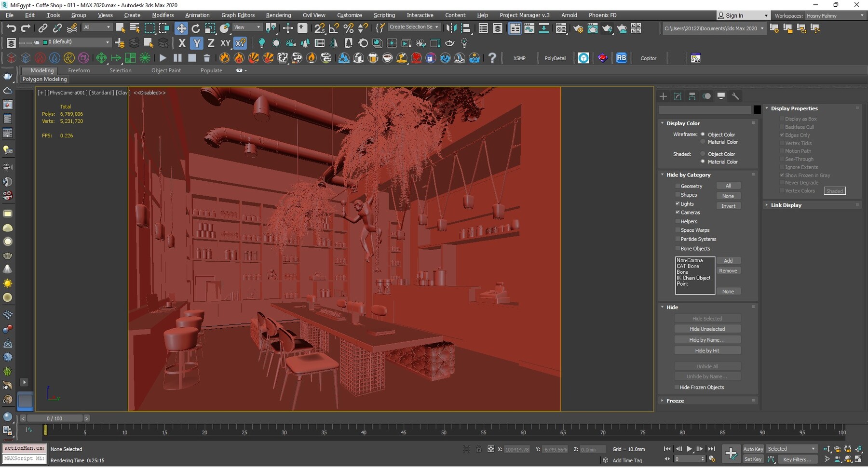Image resolution: width=868 pixels, height=470 pixels.
Task: Open the Utilities wrench panel
Action: (735, 96)
